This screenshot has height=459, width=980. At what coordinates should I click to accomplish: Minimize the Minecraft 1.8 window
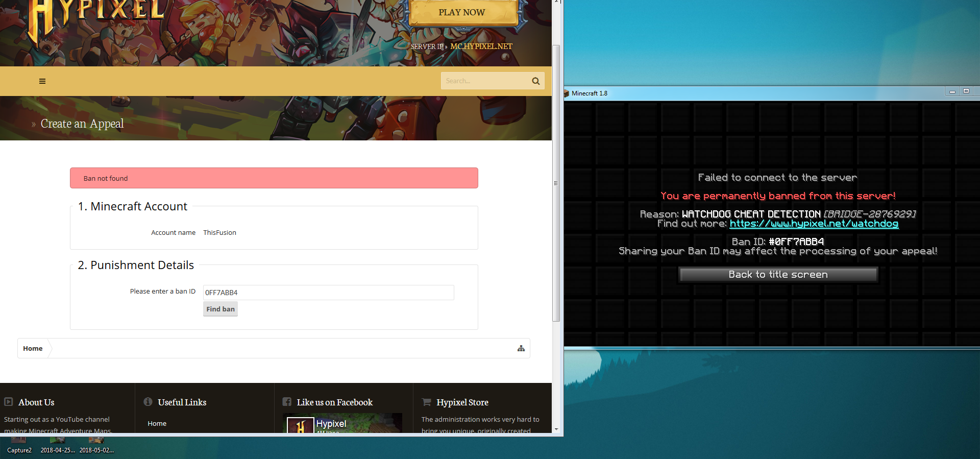[x=952, y=91]
